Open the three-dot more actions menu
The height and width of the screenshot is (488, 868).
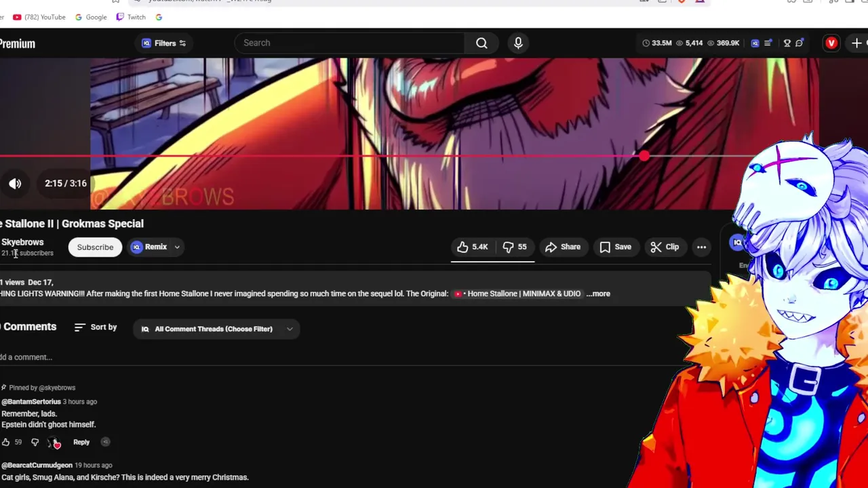pos(701,247)
